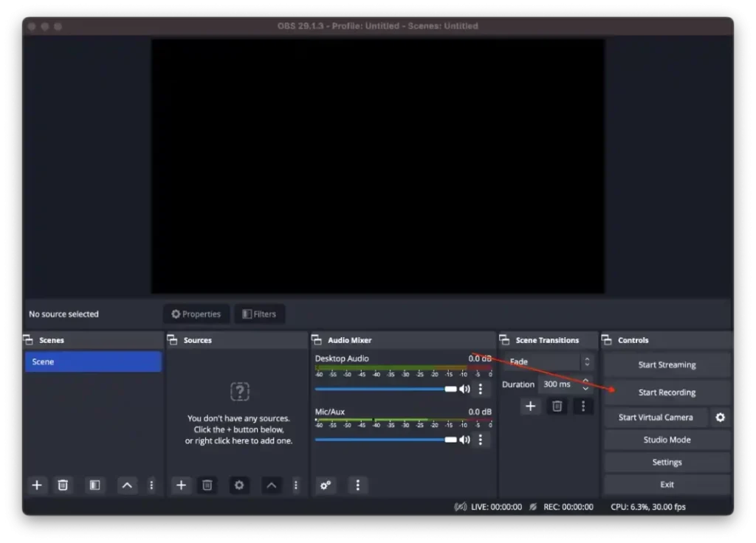
Task: Float the Scenes dock via its title icon
Action: 28,339
